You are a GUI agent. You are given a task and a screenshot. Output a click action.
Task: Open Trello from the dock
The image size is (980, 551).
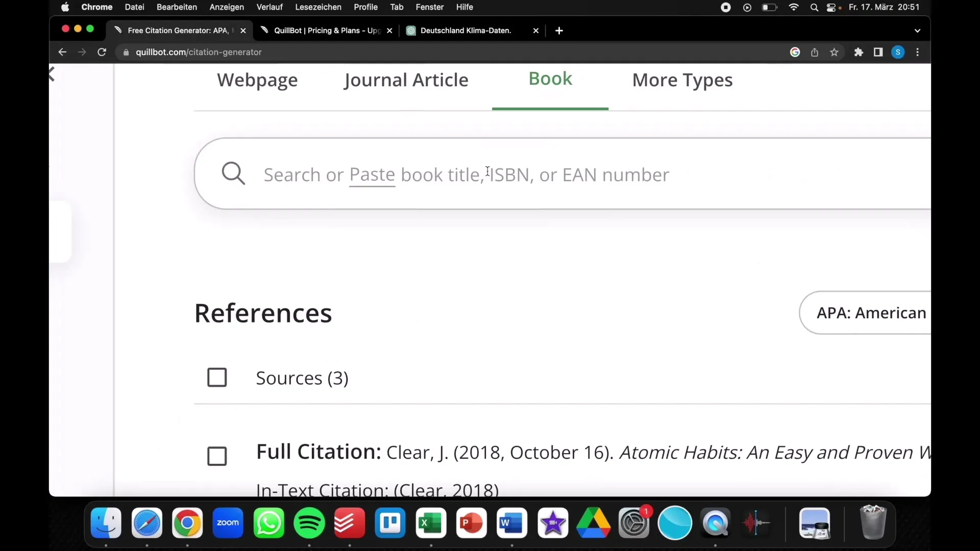click(390, 523)
